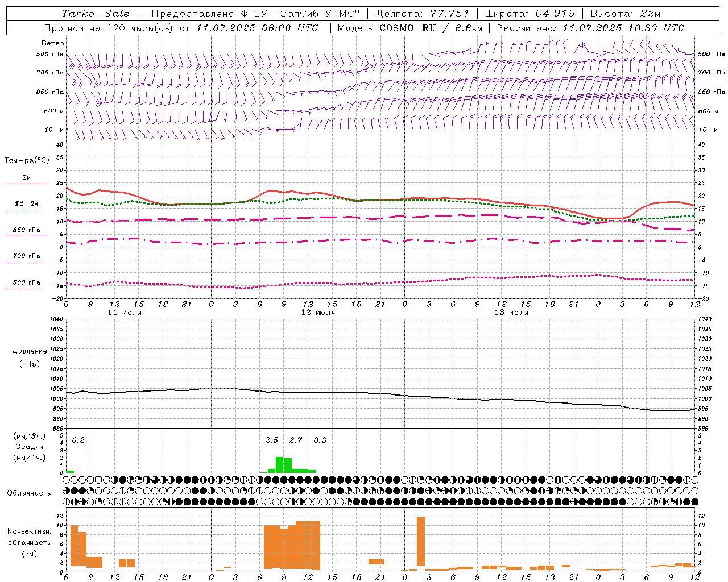The height and width of the screenshot is (582, 728).
Task: Click the '2м' temperature legend entry
Action: 27,178
